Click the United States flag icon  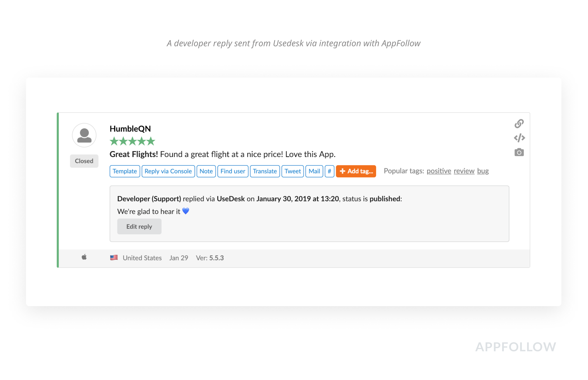pos(114,257)
